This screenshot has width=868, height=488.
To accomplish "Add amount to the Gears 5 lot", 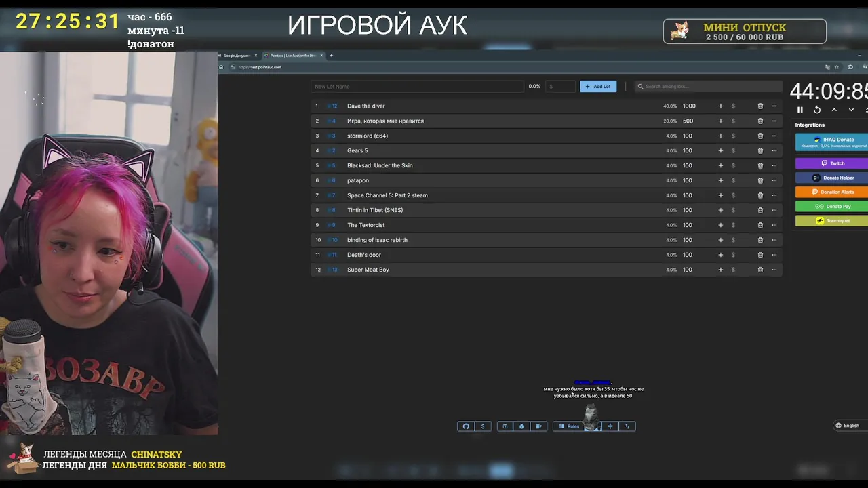I will tap(720, 151).
